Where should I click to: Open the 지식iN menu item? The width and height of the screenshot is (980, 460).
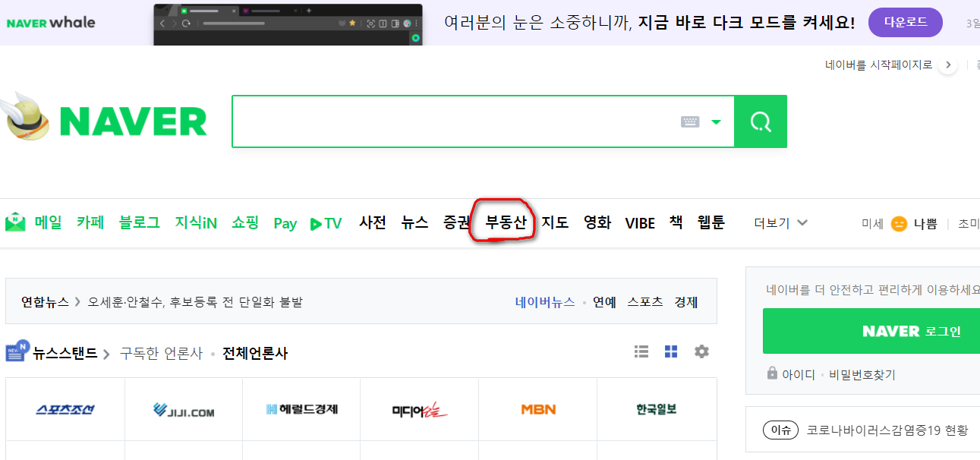point(196,222)
